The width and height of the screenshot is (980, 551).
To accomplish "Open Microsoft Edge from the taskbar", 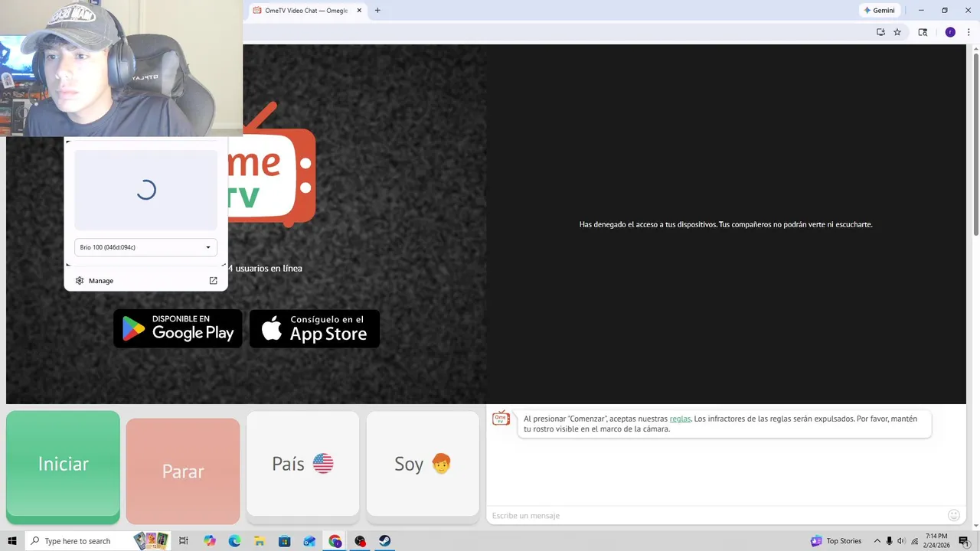I will click(x=234, y=541).
